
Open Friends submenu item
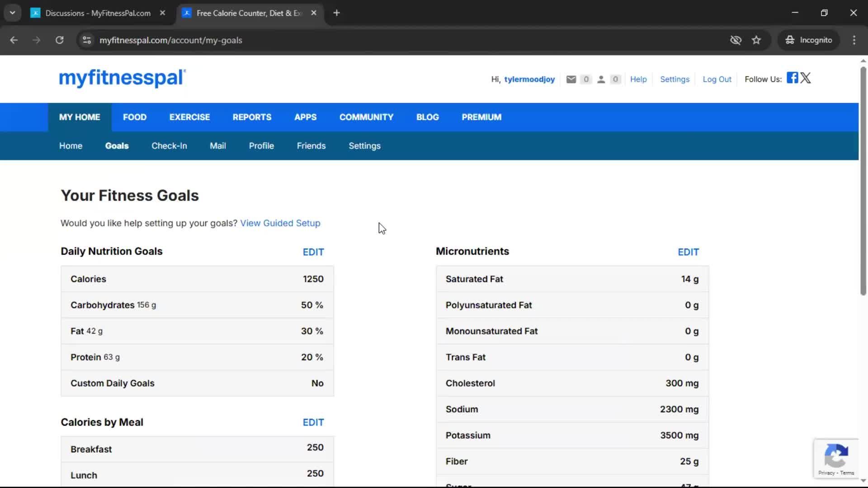coord(311,146)
